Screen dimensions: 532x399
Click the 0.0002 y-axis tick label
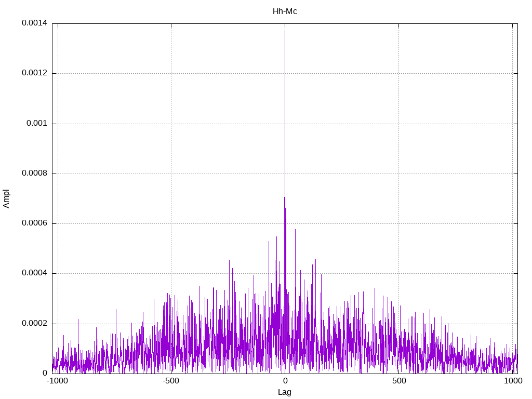(x=35, y=323)
